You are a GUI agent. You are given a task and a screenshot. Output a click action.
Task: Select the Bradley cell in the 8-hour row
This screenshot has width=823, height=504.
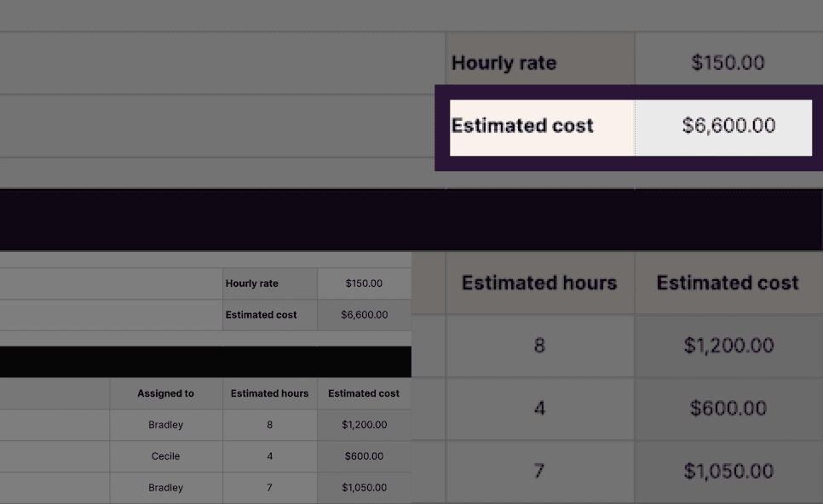[165, 425]
